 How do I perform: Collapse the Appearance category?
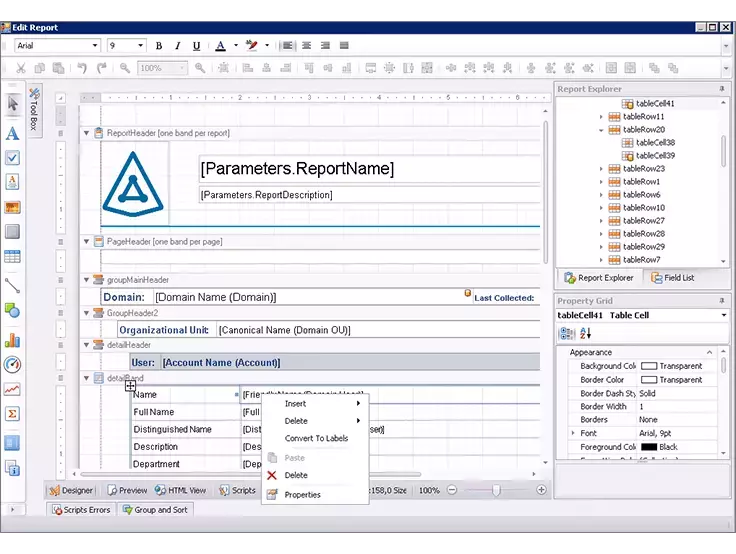pyautogui.click(x=709, y=352)
